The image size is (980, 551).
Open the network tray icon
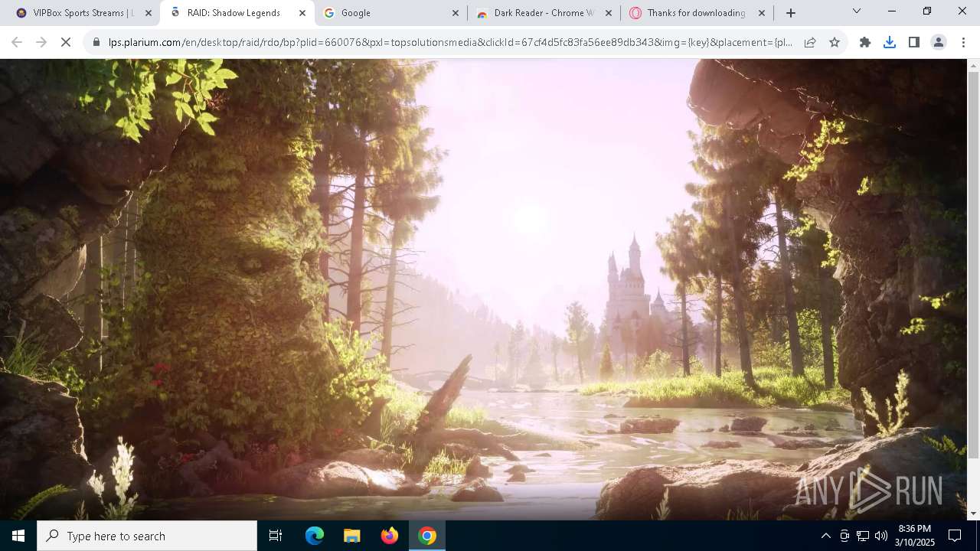pos(863,536)
